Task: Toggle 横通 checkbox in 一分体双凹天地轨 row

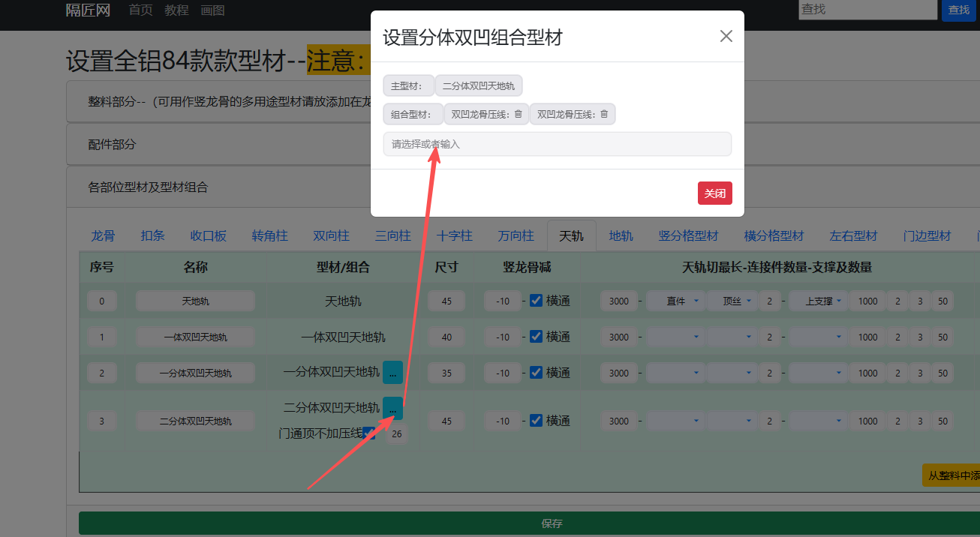Action: (x=536, y=372)
